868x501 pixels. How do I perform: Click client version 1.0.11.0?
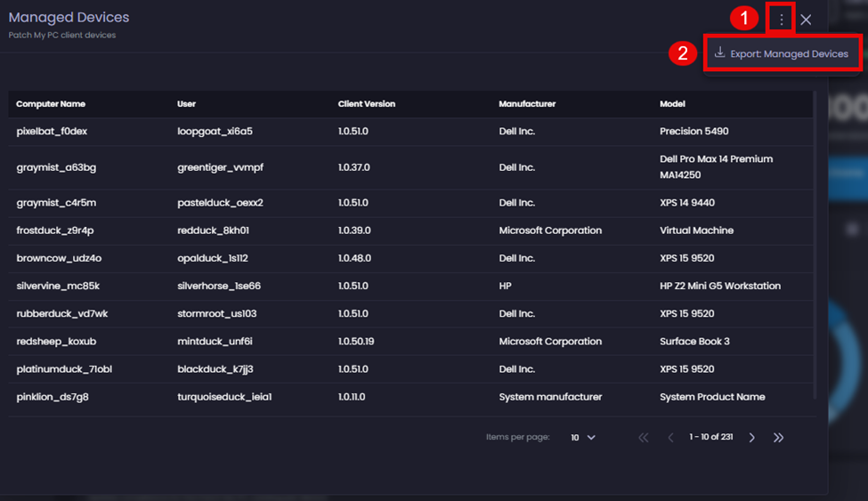point(352,396)
